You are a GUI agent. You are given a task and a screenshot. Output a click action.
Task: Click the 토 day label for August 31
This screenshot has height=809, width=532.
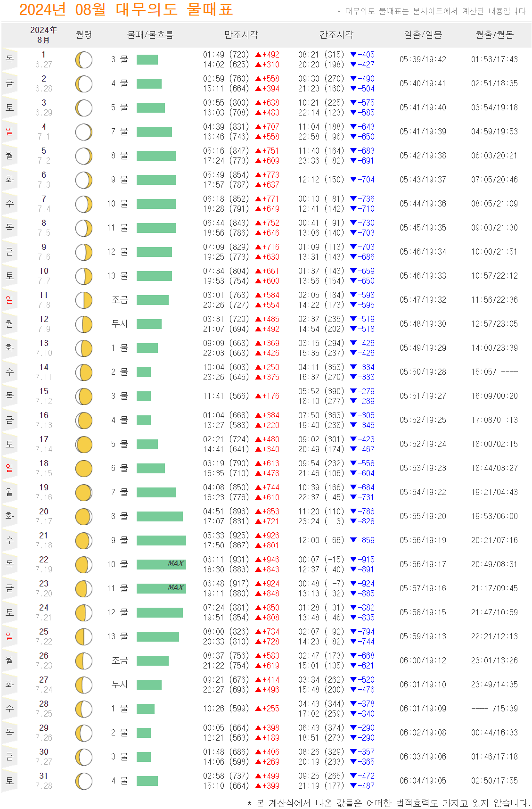pyautogui.click(x=9, y=781)
